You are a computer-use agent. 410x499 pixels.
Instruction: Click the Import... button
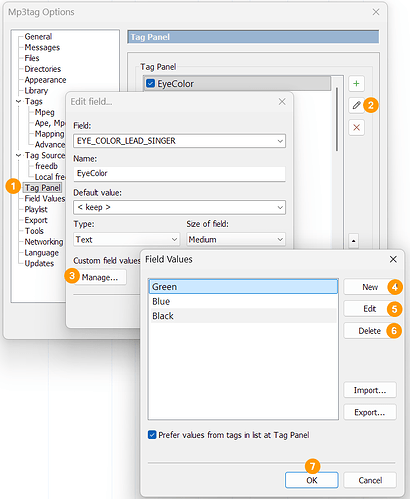(370, 390)
